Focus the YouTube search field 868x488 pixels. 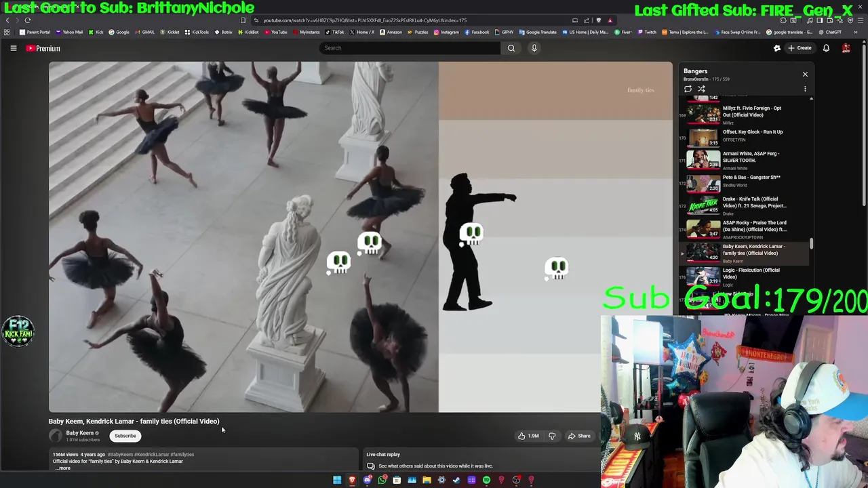pyautogui.click(x=410, y=48)
